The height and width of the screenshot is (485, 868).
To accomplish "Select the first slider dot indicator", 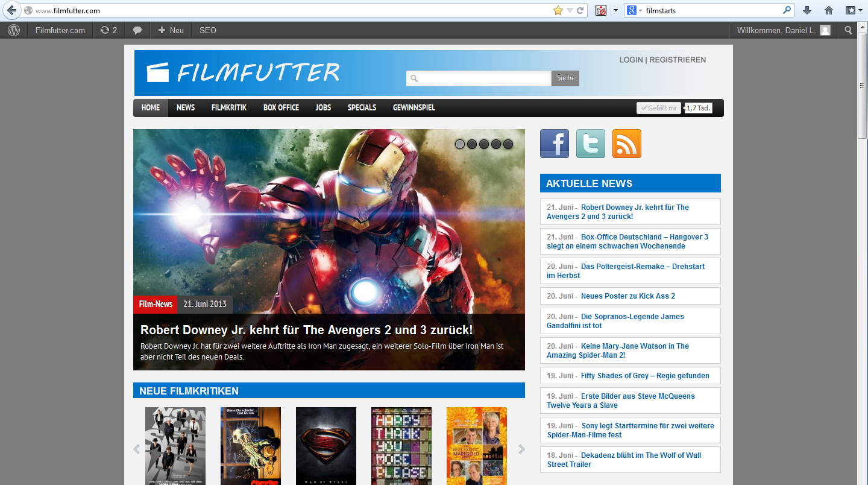I will click(460, 144).
